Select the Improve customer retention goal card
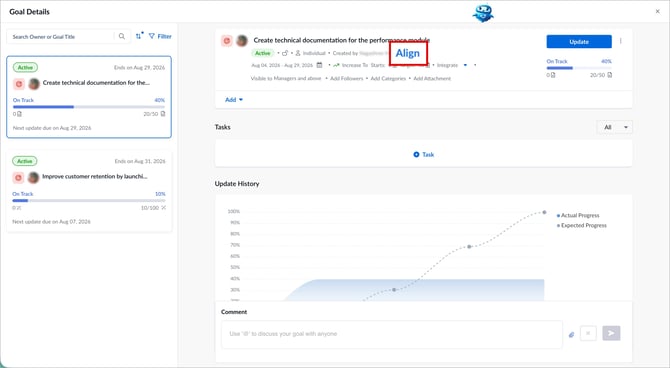 coord(89,191)
